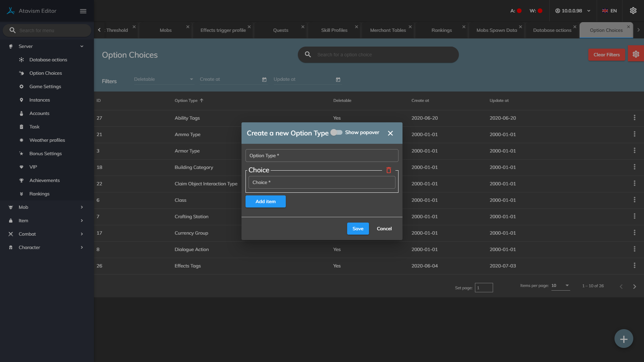Click the top-right settings gear icon
This screenshot has height=362, width=644.
[633, 11]
